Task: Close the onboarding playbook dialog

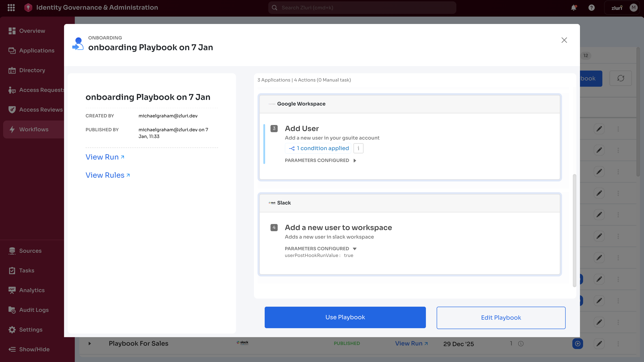Action: pos(564,40)
